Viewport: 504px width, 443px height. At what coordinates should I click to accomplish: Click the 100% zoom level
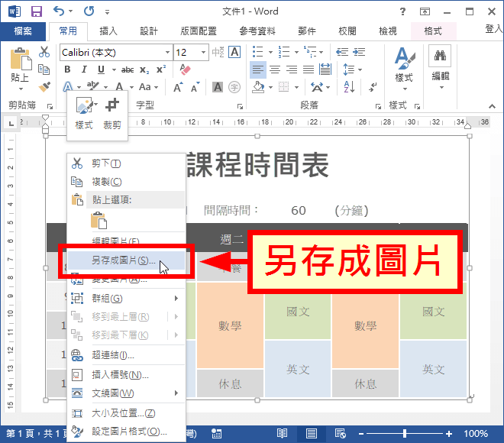click(476, 434)
